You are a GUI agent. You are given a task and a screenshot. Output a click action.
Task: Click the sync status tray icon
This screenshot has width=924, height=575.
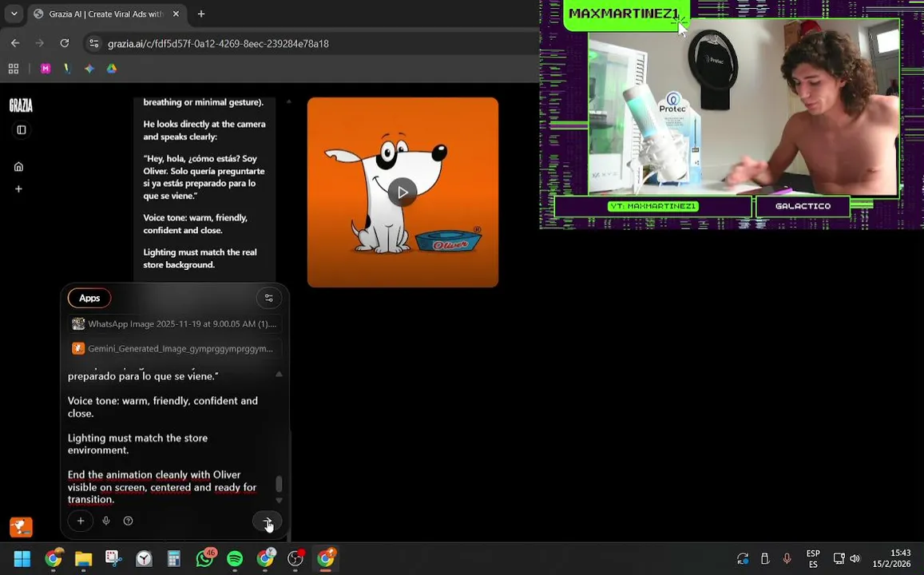click(743, 558)
